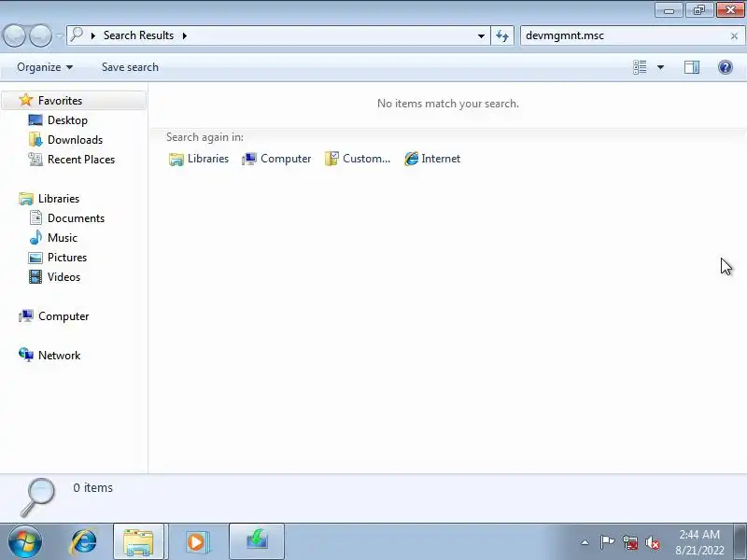Expand arrow before Search Results breadcrumb
The height and width of the screenshot is (560, 747).
[x=92, y=35]
